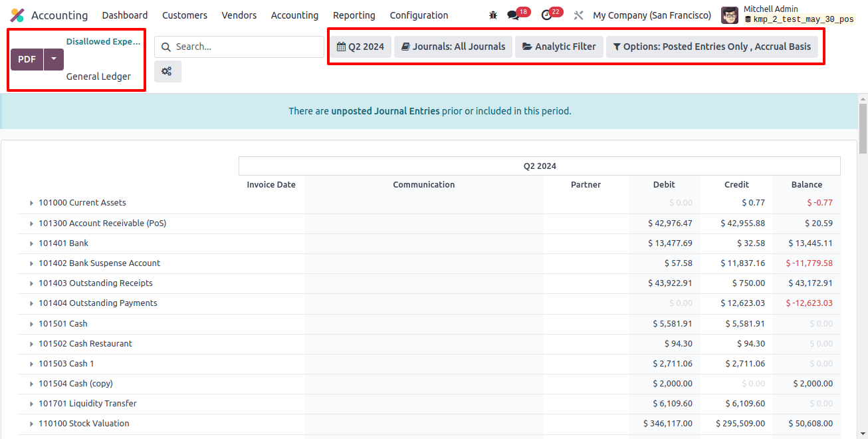The width and height of the screenshot is (868, 439).
Task: Open the Configuration menu
Action: (419, 15)
